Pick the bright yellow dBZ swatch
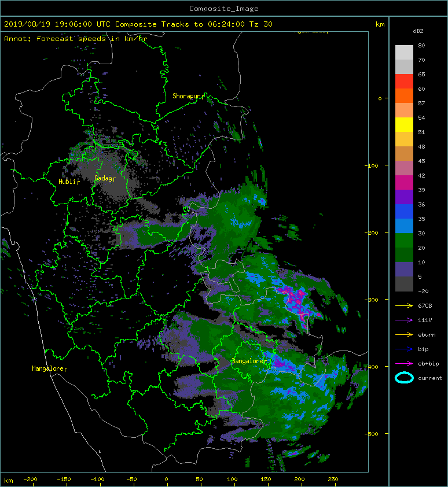 pyautogui.click(x=404, y=124)
